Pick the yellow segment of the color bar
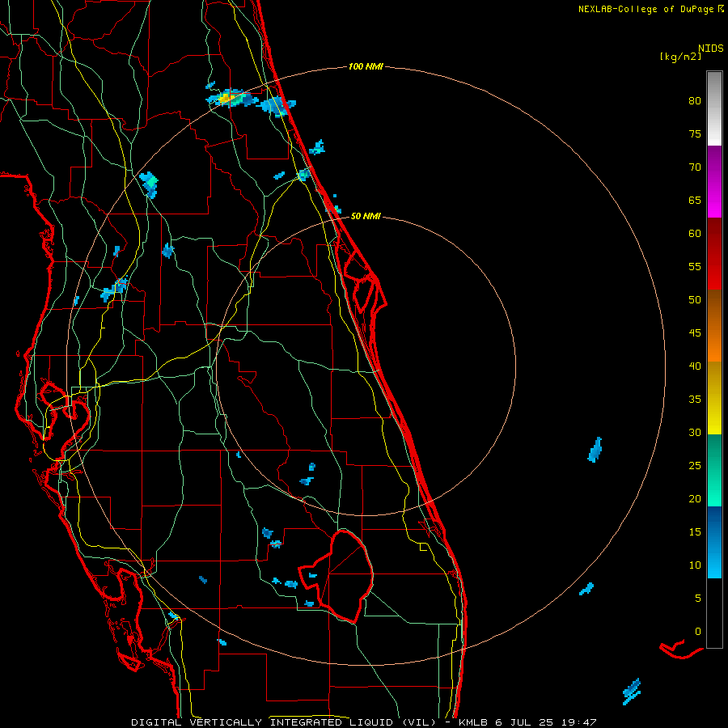Screen dimensions: 728x728 pos(714,398)
